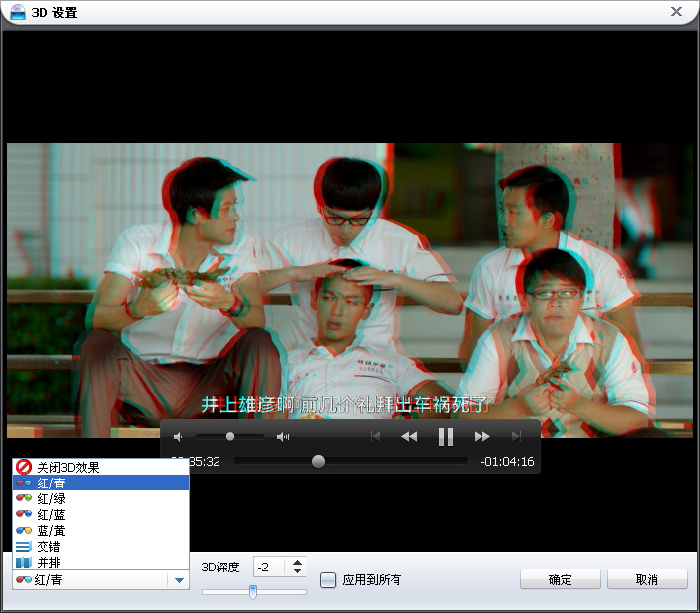Open the 3D mode dropdown arrow
The image size is (700, 613).
pos(179,580)
